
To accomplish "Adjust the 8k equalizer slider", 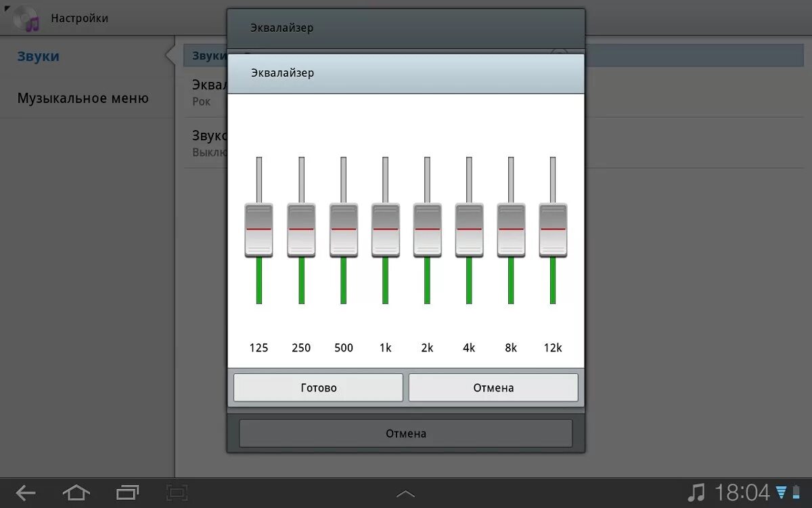I will pos(511,230).
